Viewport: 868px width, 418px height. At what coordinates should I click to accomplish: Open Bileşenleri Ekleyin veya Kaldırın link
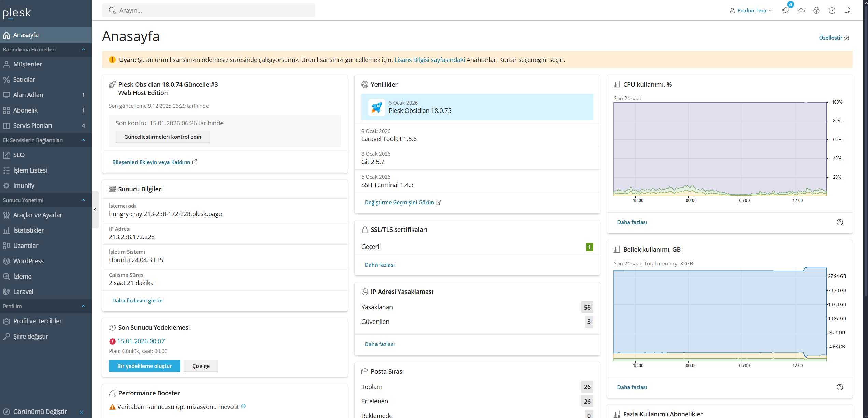tap(155, 162)
